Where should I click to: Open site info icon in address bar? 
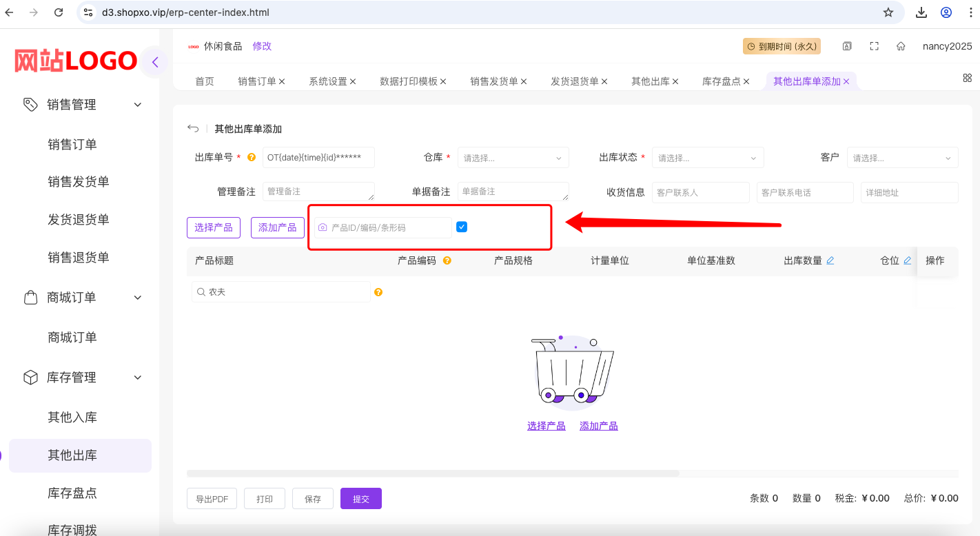point(88,12)
